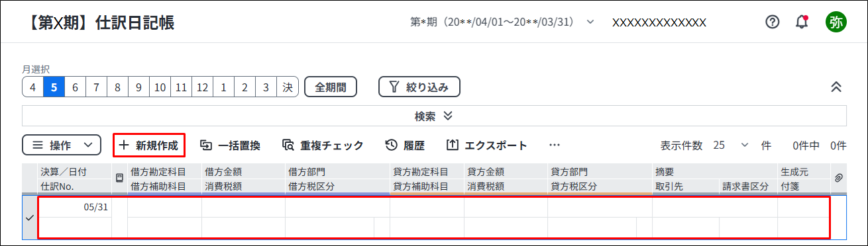Select month tab 11
Image resolution: width=868 pixels, height=246 pixels.
182,87
